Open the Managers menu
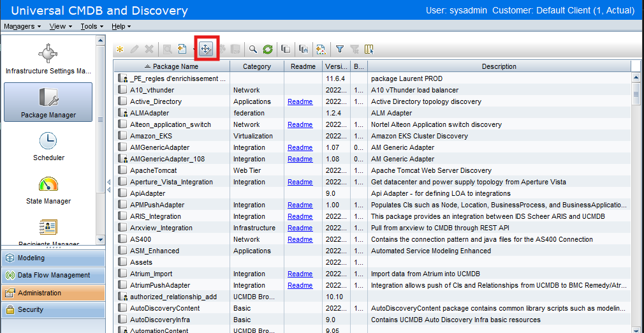The image size is (644, 333). point(22,26)
